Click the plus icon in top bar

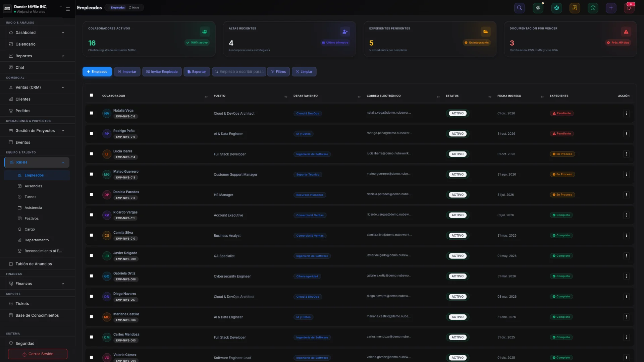611,8
